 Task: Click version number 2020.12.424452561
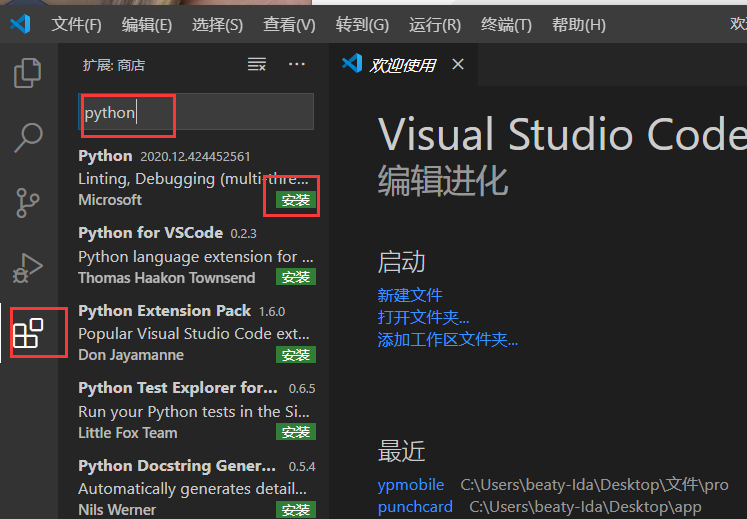point(195,157)
